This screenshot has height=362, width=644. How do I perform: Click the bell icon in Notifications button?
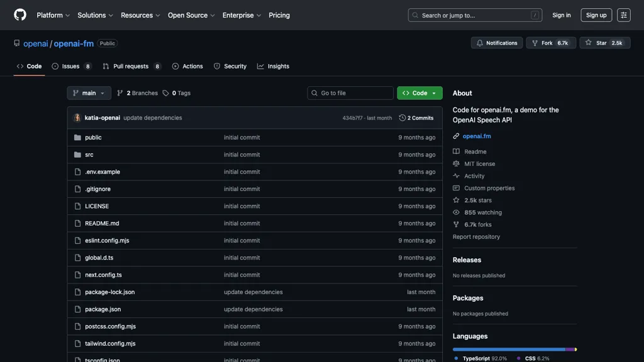click(480, 43)
